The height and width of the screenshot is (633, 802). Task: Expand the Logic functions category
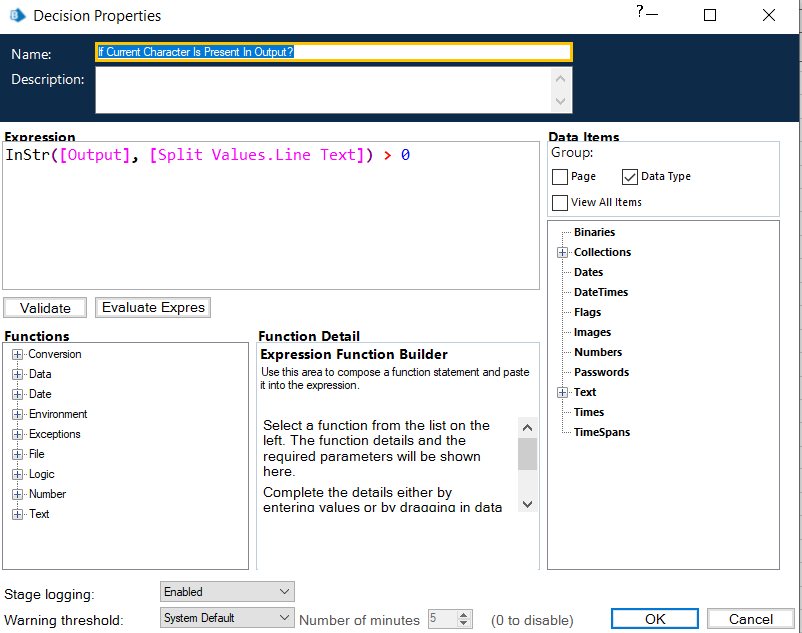(18, 474)
